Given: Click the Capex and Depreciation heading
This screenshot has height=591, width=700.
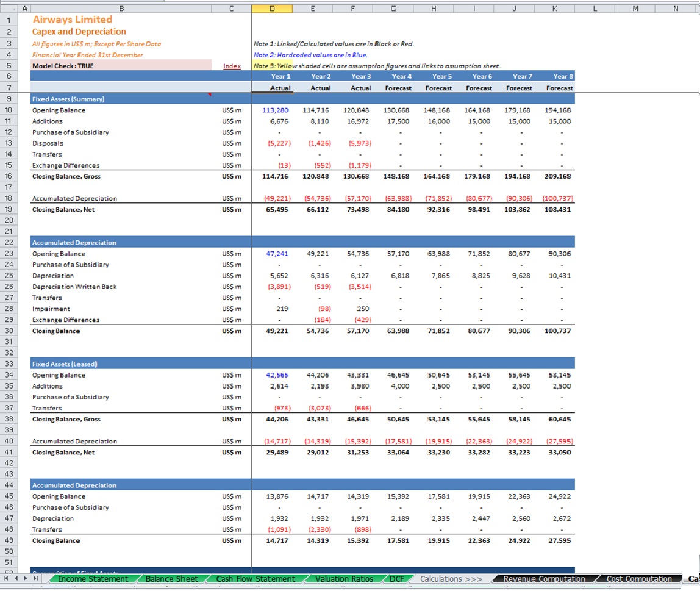Looking at the screenshot, I should click(79, 32).
